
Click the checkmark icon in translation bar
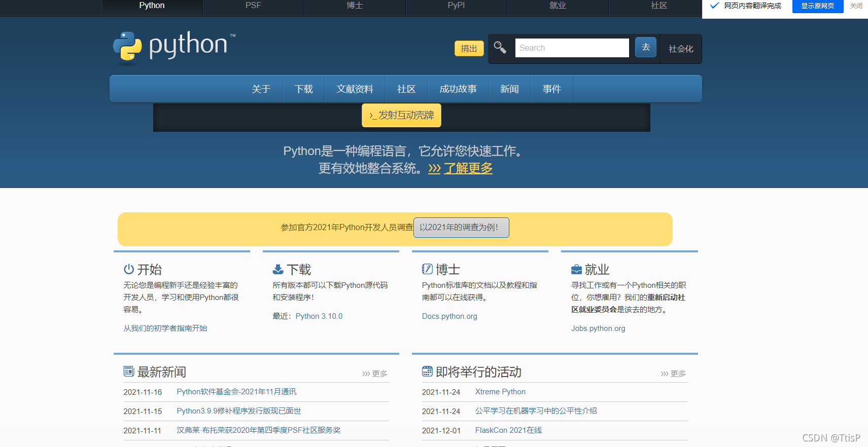(714, 6)
